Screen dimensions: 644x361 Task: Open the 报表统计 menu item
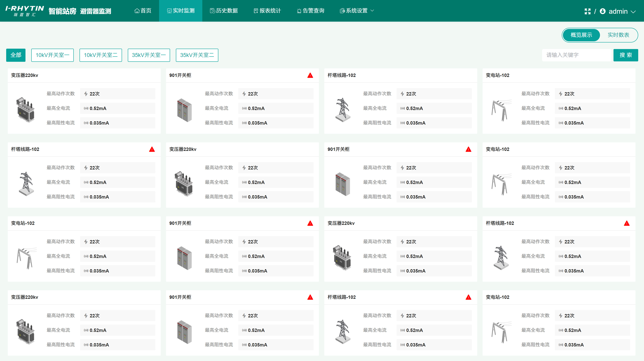[x=267, y=11]
